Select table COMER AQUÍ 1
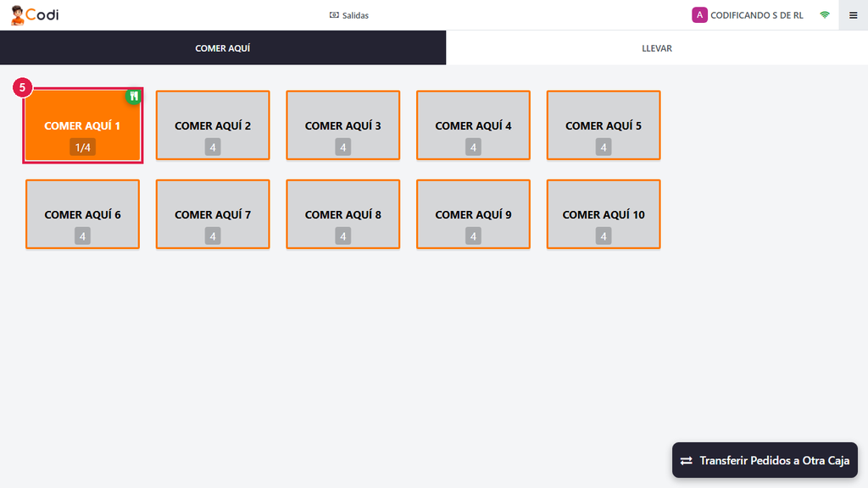 pos(82,125)
